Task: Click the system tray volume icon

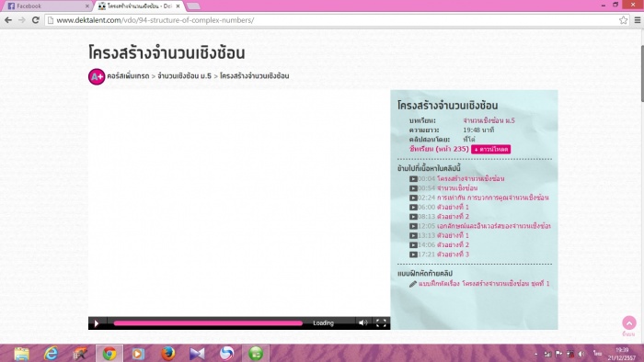Action: (581, 354)
